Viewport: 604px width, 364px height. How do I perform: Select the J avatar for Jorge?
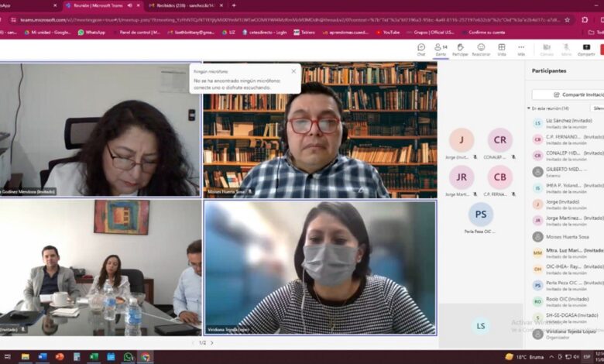(461, 140)
